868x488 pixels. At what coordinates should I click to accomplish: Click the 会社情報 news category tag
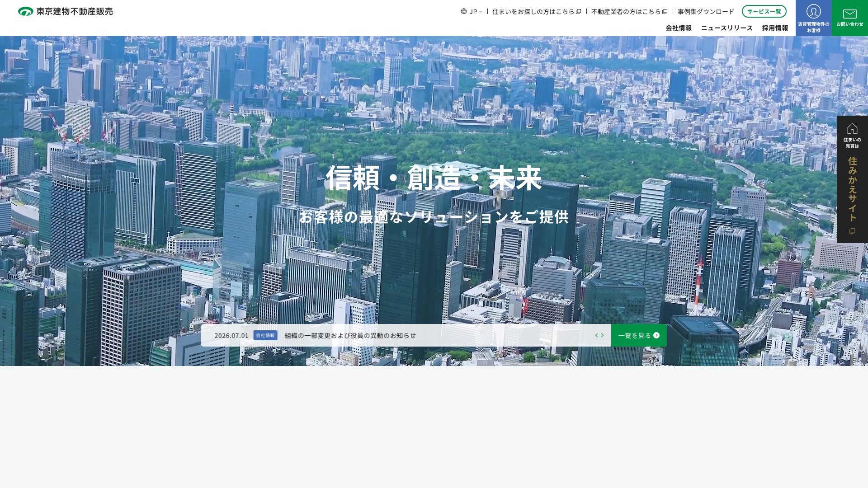[x=265, y=335]
